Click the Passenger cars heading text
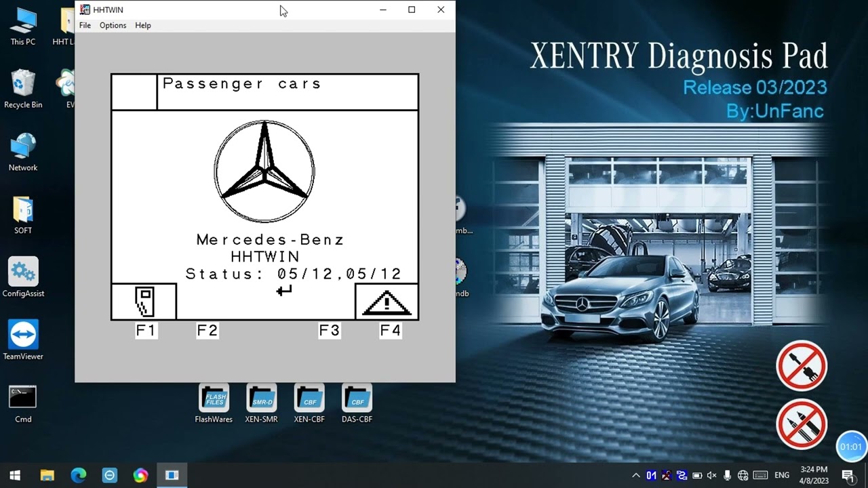The image size is (868, 488). coord(241,84)
